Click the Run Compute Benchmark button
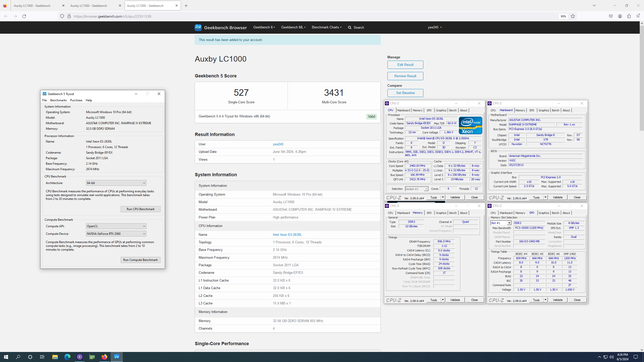 140,260
